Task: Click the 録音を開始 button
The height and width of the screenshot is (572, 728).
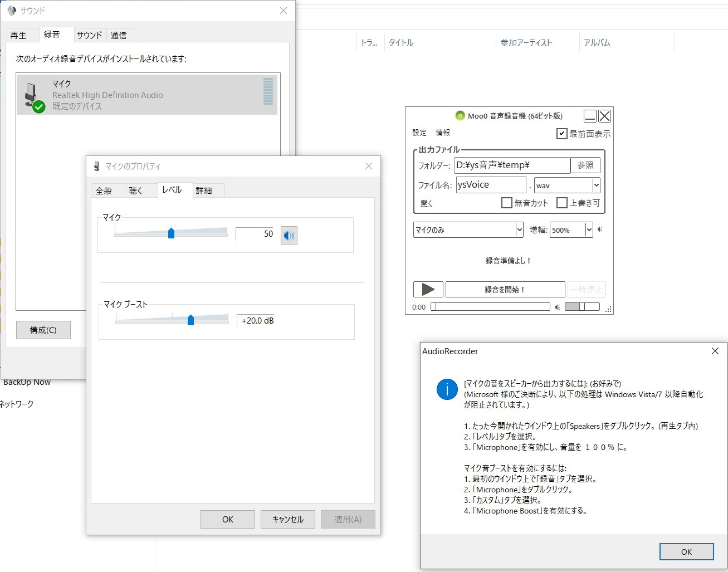Action: pyautogui.click(x=505, y=289)
